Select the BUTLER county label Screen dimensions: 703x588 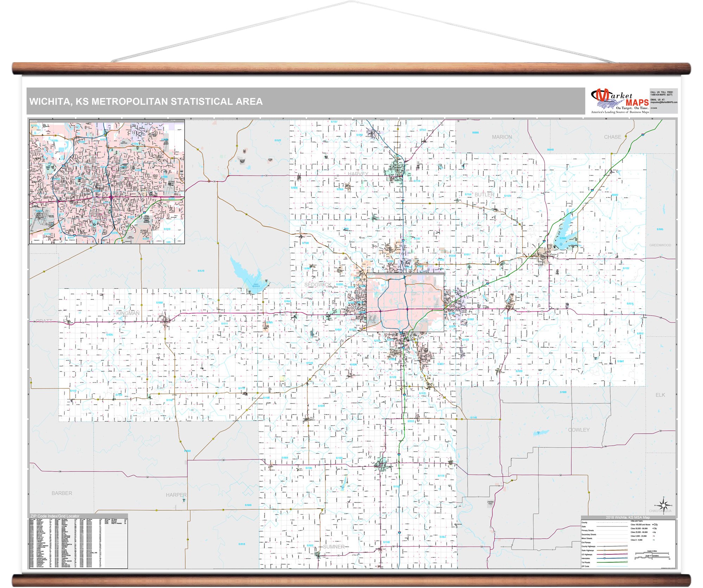484,195
